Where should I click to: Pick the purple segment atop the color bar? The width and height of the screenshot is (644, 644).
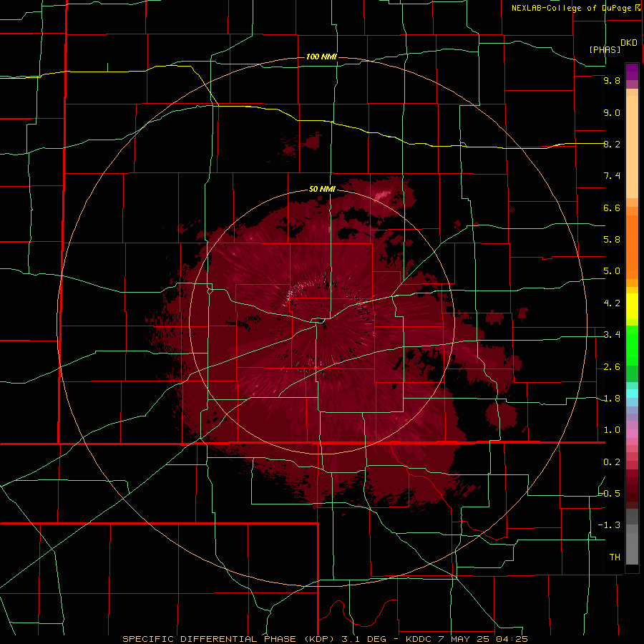coord(632,72)
